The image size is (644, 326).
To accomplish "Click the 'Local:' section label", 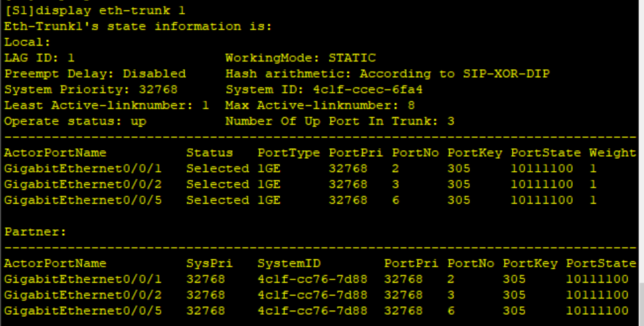I will click(x=28, y=42).
